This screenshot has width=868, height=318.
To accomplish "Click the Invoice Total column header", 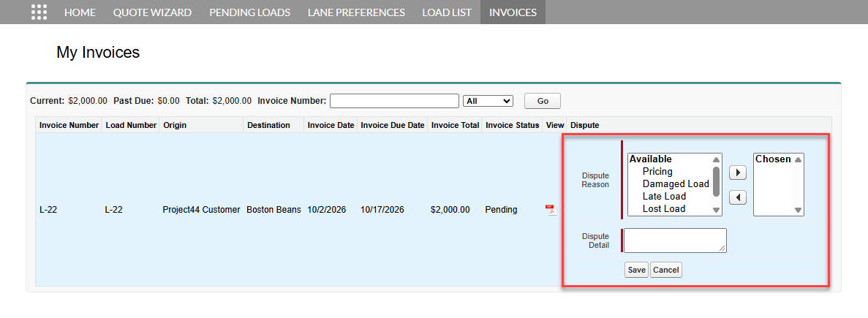I will pos(455,125).
